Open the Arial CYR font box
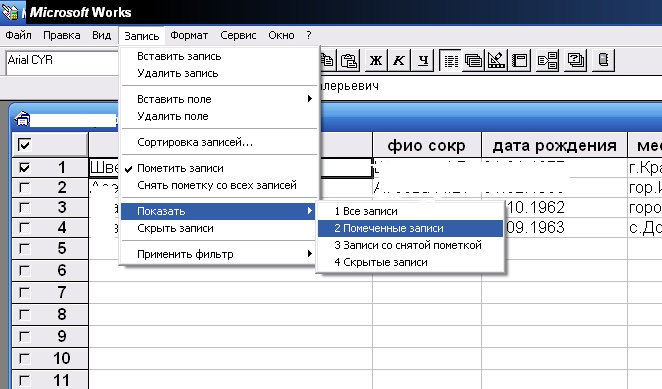The width and height of the screenshot is (662, 389). point(62,63)
